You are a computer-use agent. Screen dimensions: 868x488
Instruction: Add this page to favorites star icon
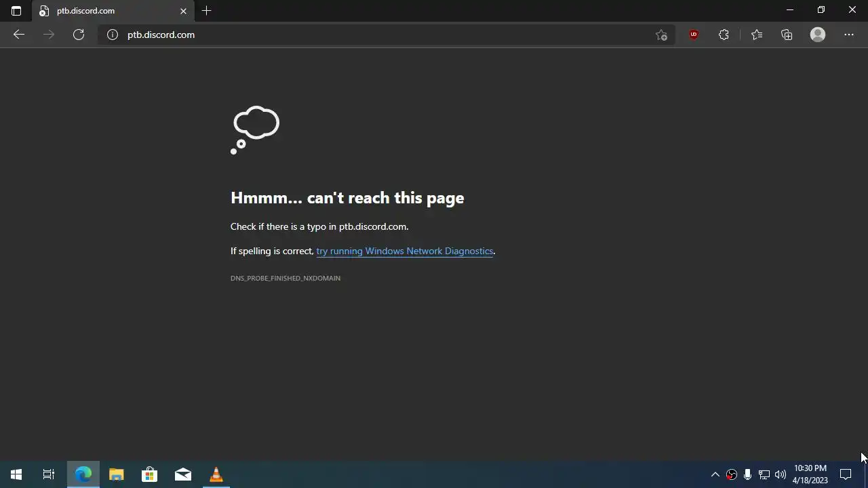661,35
